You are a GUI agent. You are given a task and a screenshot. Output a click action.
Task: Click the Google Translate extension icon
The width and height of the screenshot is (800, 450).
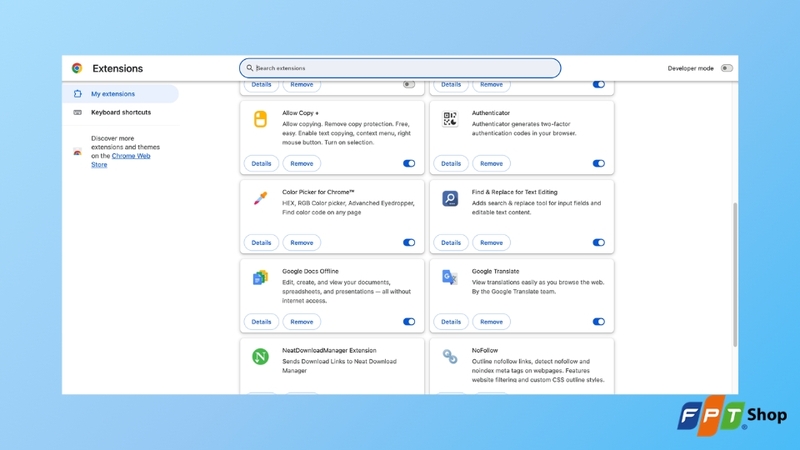coord(450,277)
